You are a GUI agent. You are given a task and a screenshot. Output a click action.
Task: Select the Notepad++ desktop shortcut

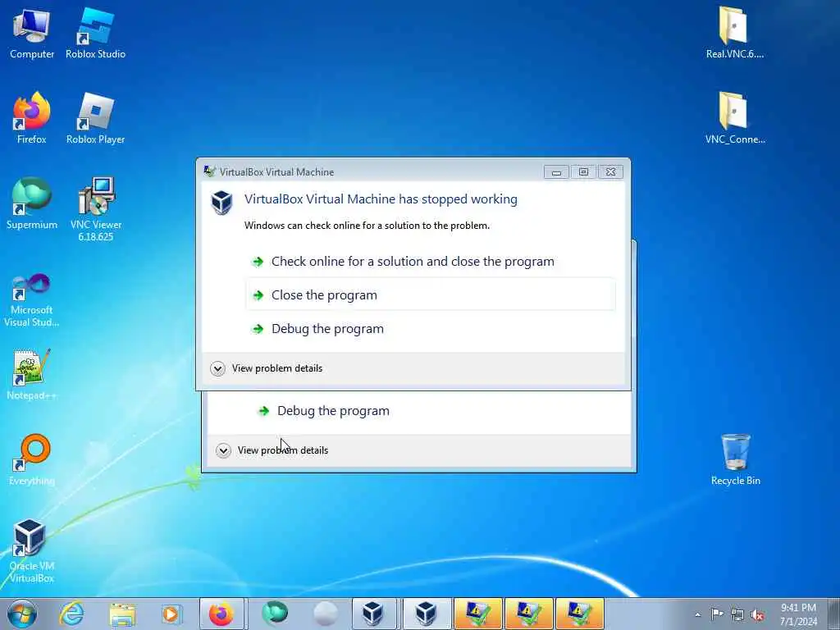pyautogui.click(x=32, y=374)
